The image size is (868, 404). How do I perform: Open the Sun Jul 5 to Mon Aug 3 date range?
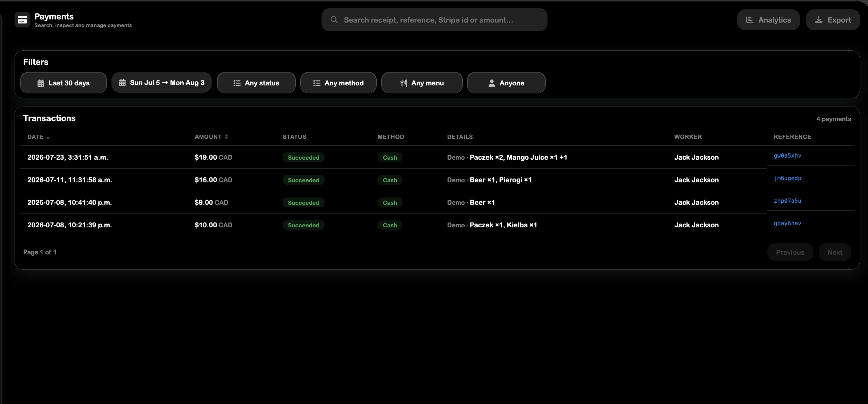161,83
